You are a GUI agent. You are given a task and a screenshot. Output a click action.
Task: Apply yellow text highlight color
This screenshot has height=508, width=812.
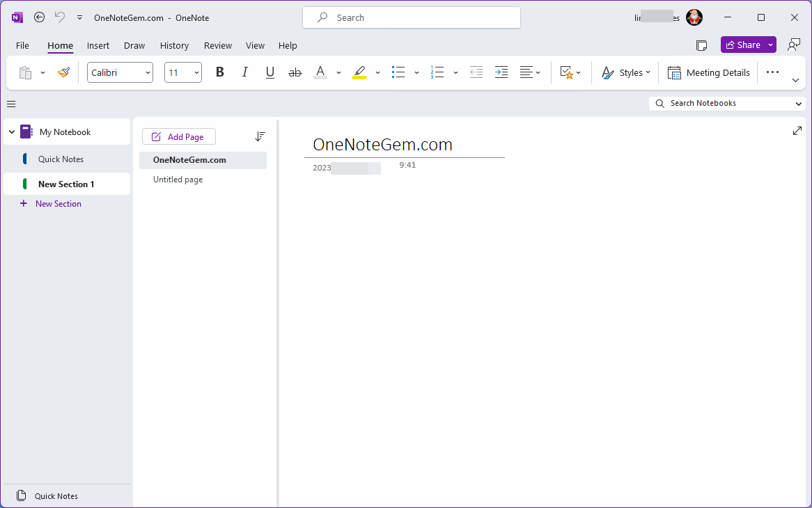click(359, 73)
